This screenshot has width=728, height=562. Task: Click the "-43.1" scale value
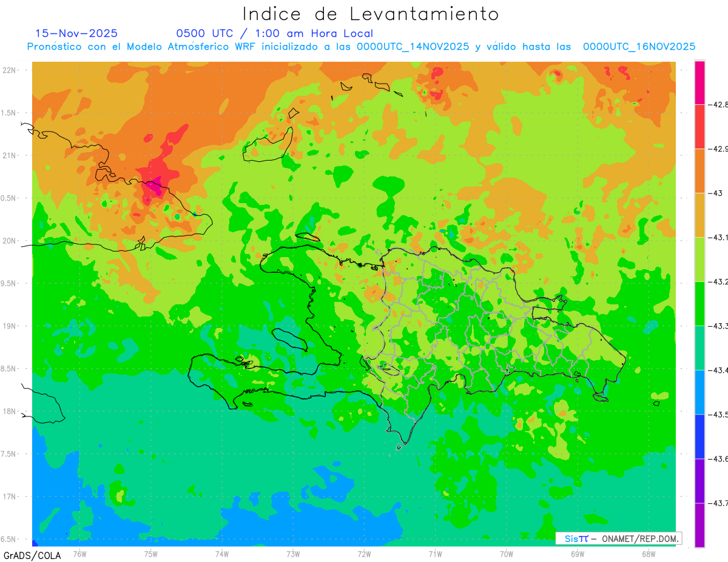point(718,237)
